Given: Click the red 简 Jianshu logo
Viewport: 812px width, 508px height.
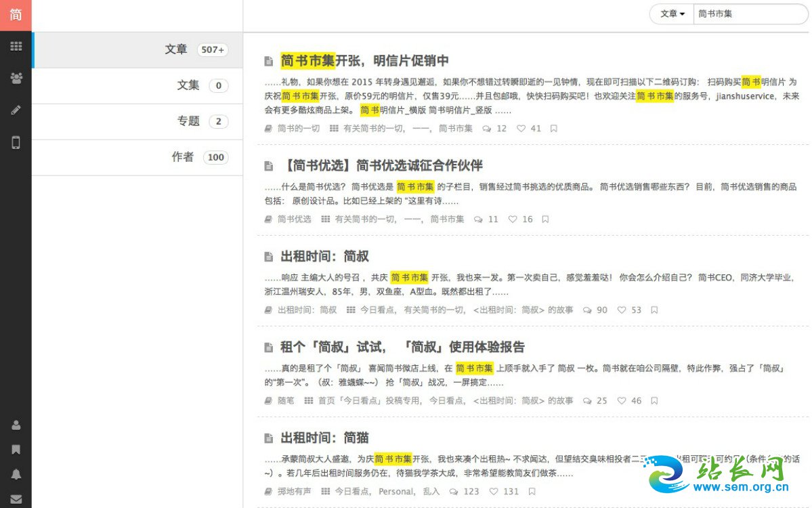Looking at the screenshot, I should [16, 15].
